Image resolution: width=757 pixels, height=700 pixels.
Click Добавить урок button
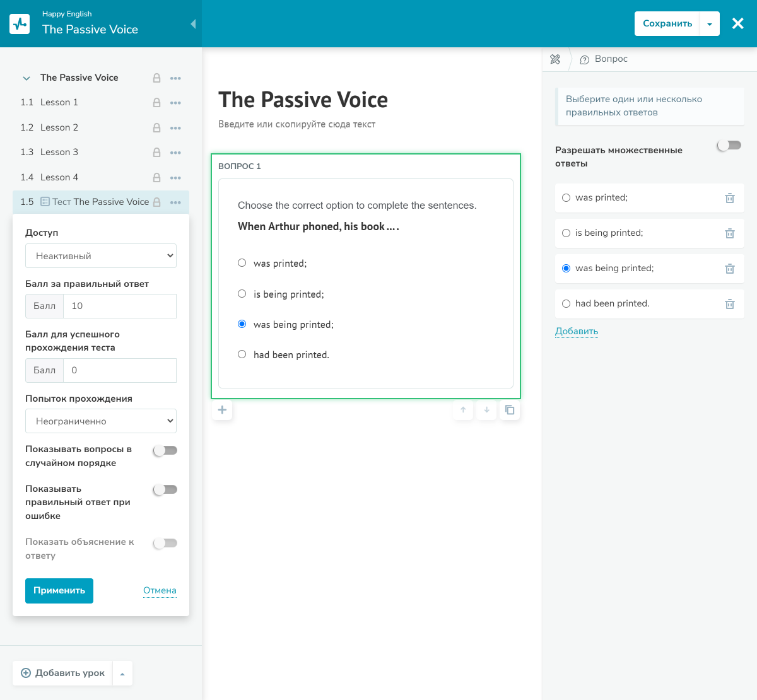click(62, 673)
